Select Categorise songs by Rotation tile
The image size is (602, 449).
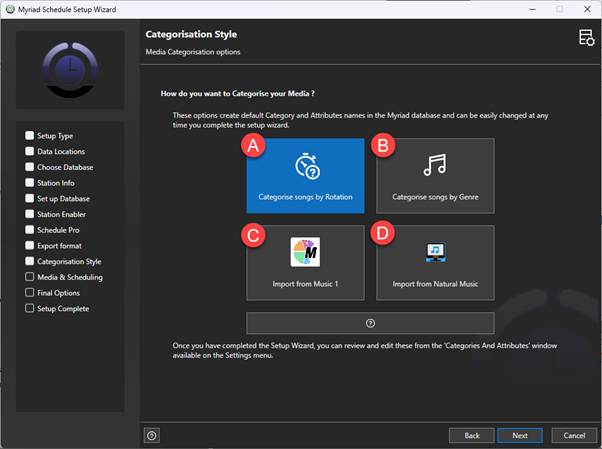(x=305, y=176)
